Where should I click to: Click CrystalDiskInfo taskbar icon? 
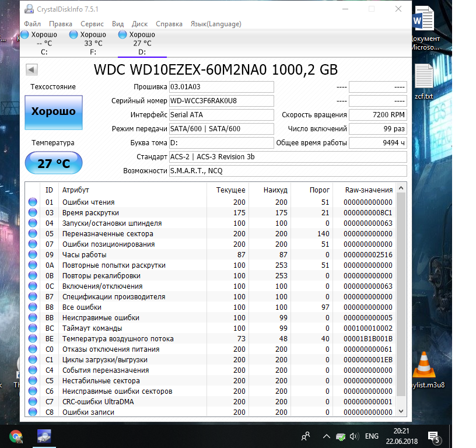(x=44, y=437)
